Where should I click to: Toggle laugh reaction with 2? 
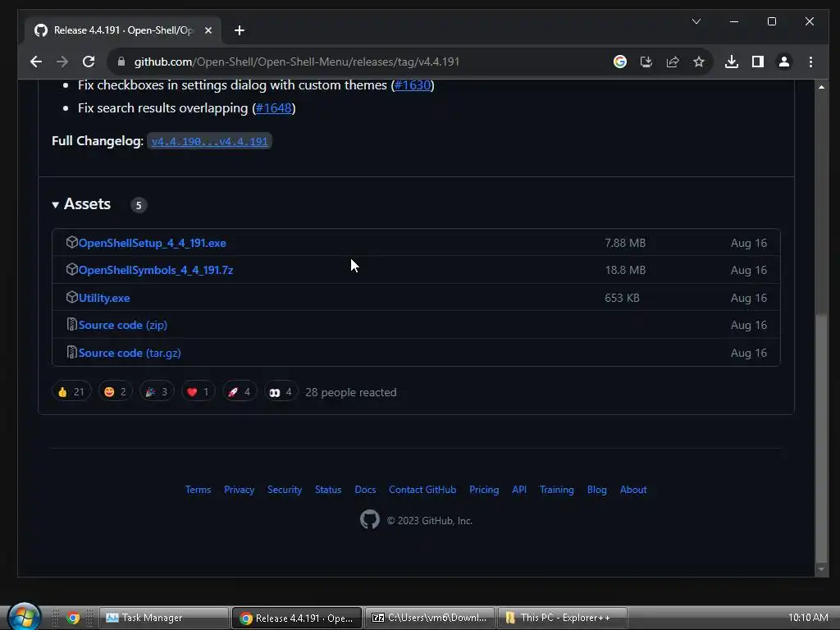pyautogui.click(x=115, y=392)
